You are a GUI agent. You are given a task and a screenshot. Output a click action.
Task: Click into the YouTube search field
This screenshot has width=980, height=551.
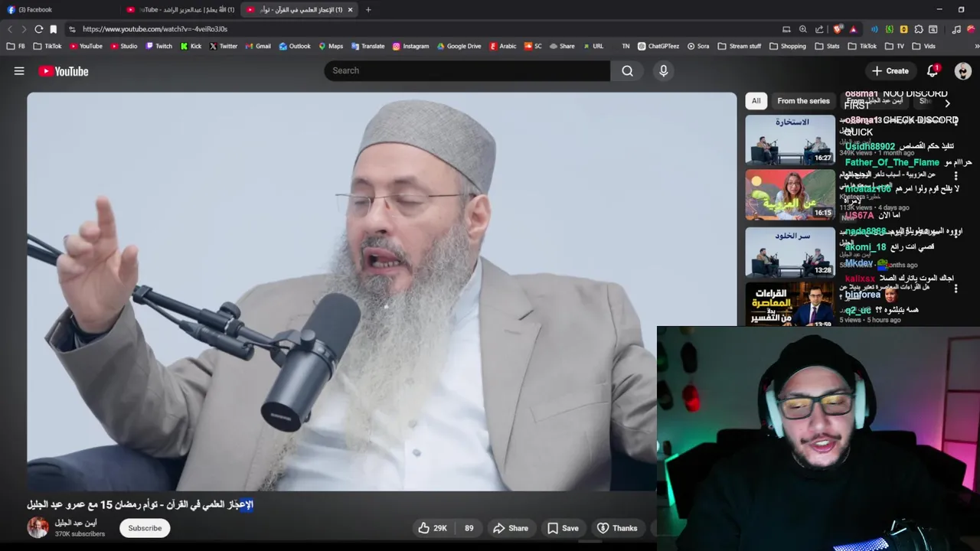tap(467, 70)
